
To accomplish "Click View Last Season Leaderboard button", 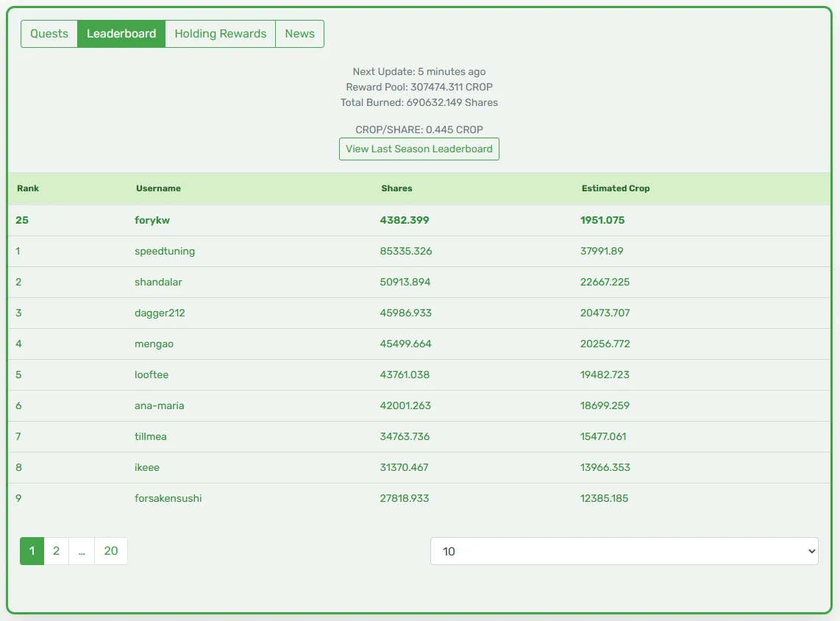I will pos(419,149).
